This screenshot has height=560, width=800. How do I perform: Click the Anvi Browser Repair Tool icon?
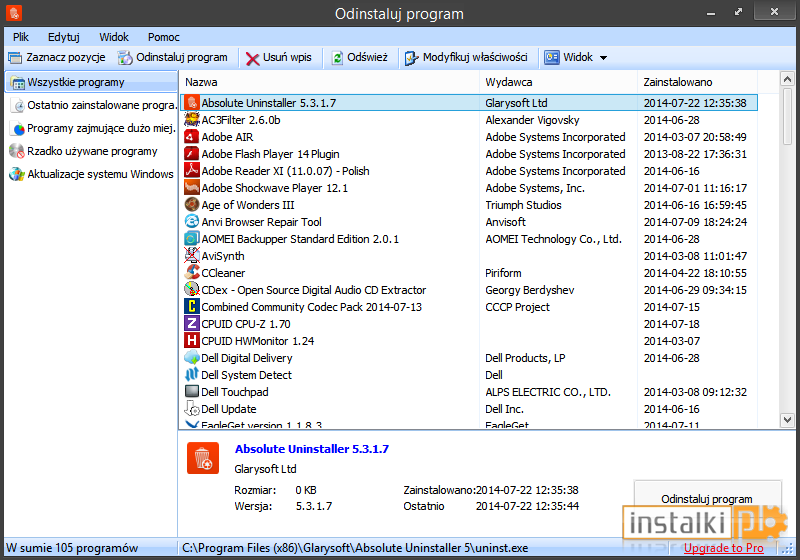click(191, 221)
